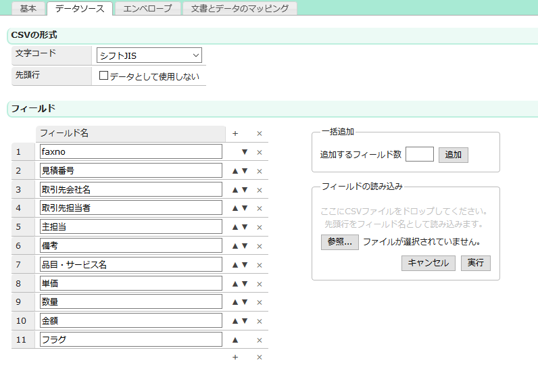Toggle the データとして使用しない checkbox
The image size is (538, 392).
[104, 76]
